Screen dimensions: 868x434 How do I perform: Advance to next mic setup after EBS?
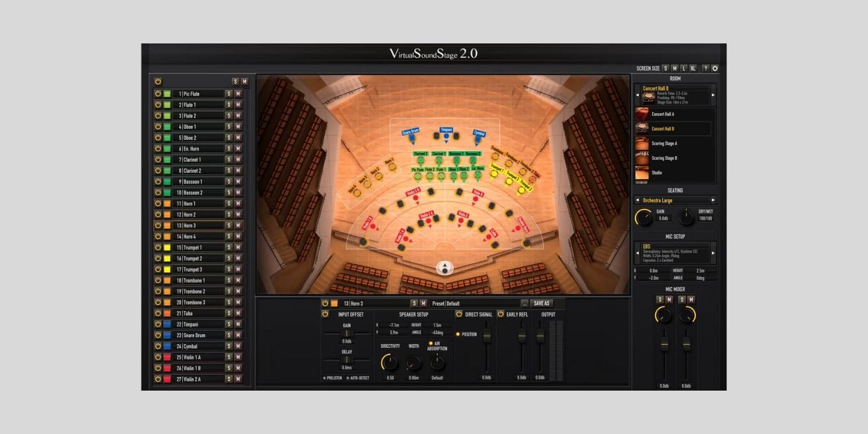tap(712, 253)
